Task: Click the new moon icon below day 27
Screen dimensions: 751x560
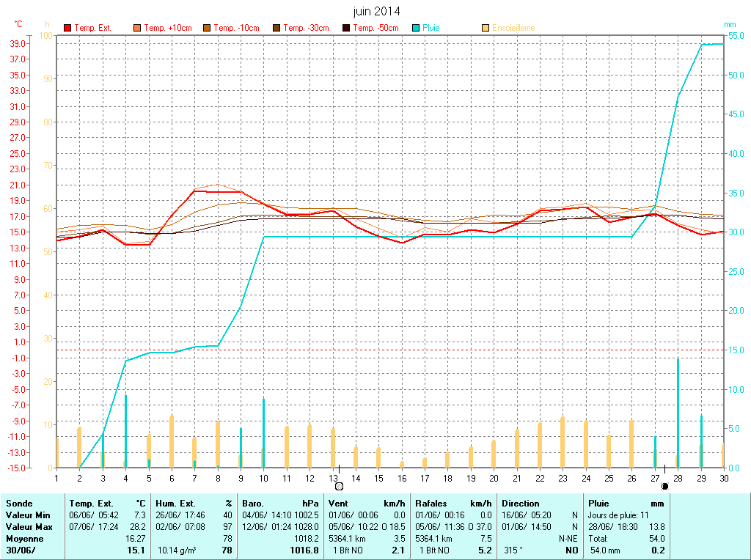Action: coord(664,485)
